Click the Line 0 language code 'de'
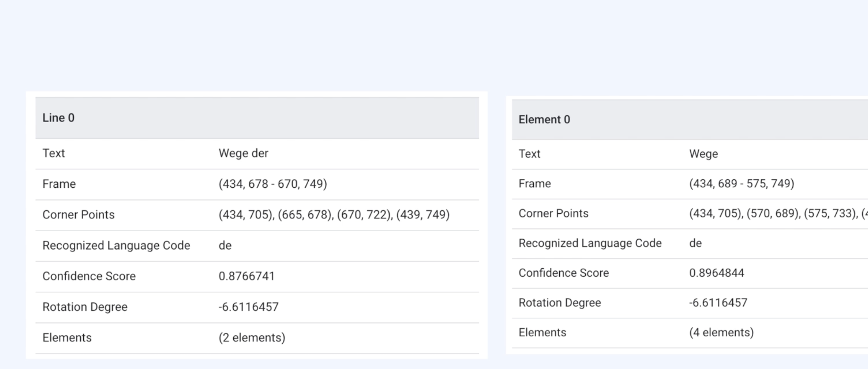This screenshot has height=369, width=868. coord(225,245)
